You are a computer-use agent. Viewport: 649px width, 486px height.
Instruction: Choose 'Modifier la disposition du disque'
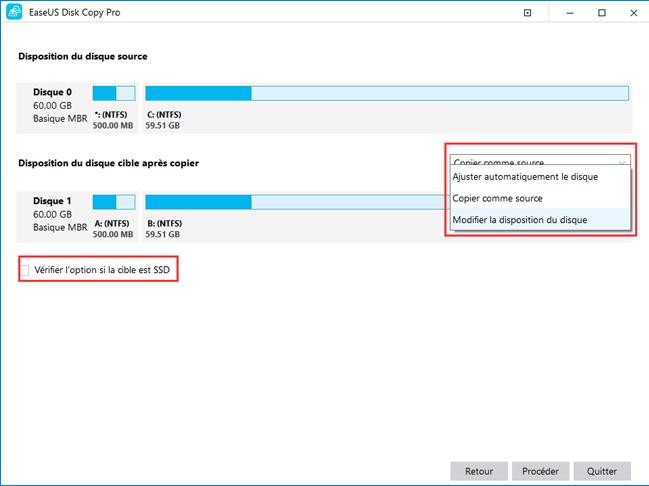tap(540, 220)
